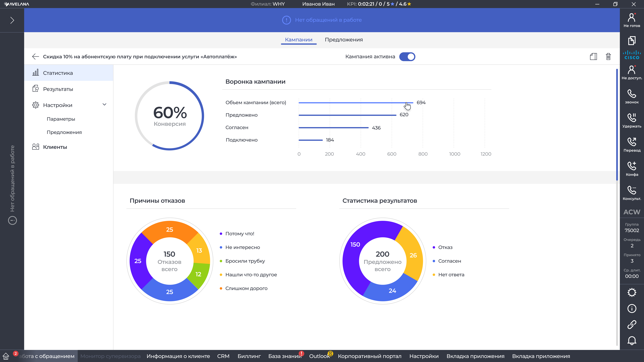The image size is (644, 362).
Task: Click the KPI indicator in the title bar
Action: coord(379,4)
